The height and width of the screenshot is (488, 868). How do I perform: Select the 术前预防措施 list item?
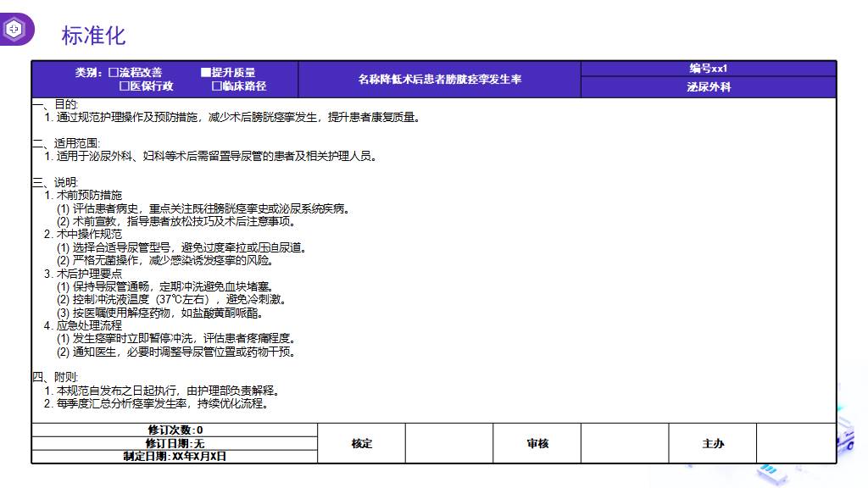coord(88,195)
